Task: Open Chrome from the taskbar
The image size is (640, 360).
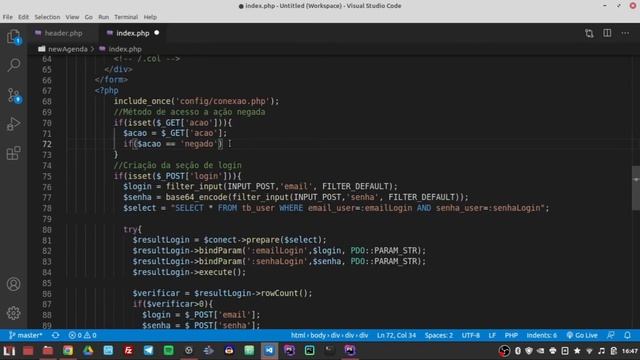Action: pyautogui.click(x=68, y=351)
